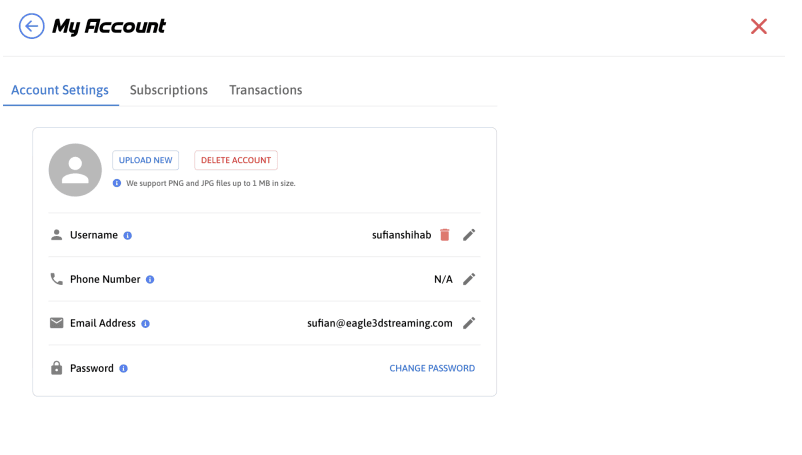The width and height of the screenshot is (802, 455).
Task: Edit phone number with the pencil icon
Action: [x=469, y=279]
